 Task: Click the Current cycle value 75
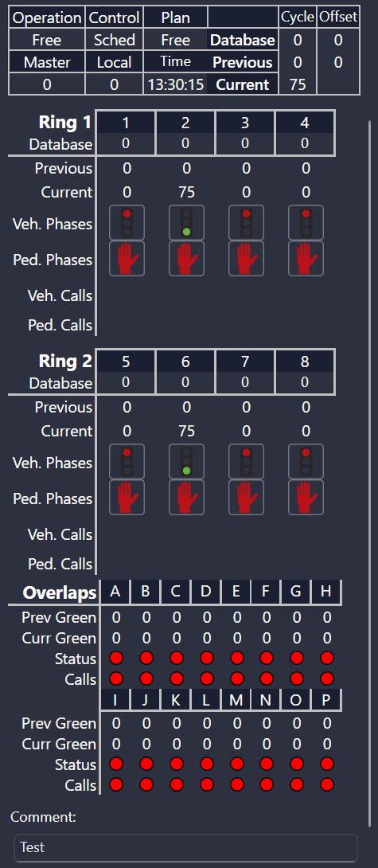click(298, 84)
